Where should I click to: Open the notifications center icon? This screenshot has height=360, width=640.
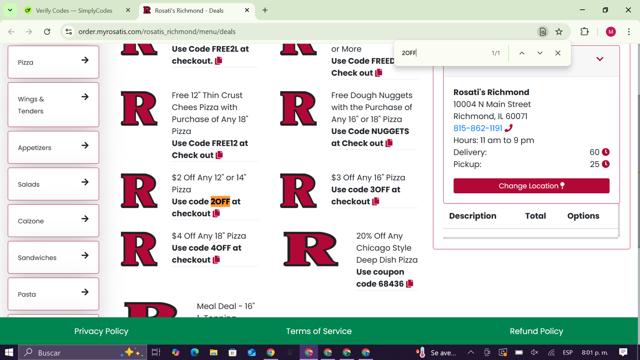623,352
